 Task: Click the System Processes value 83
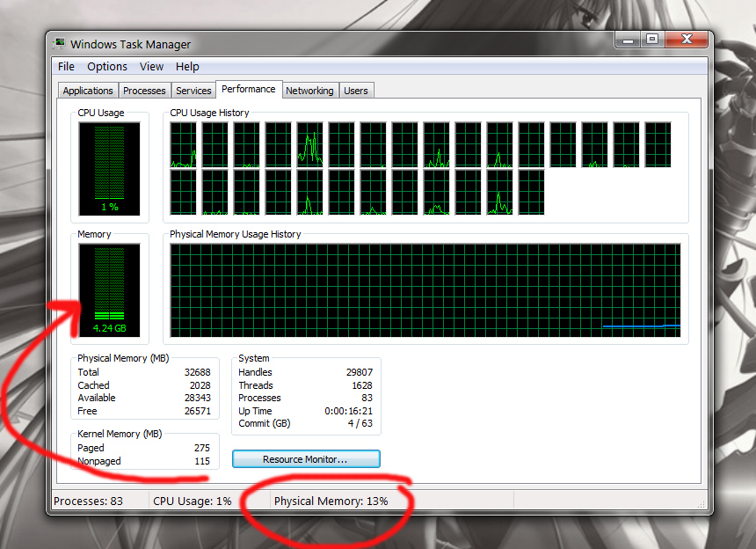pos(367,398)
